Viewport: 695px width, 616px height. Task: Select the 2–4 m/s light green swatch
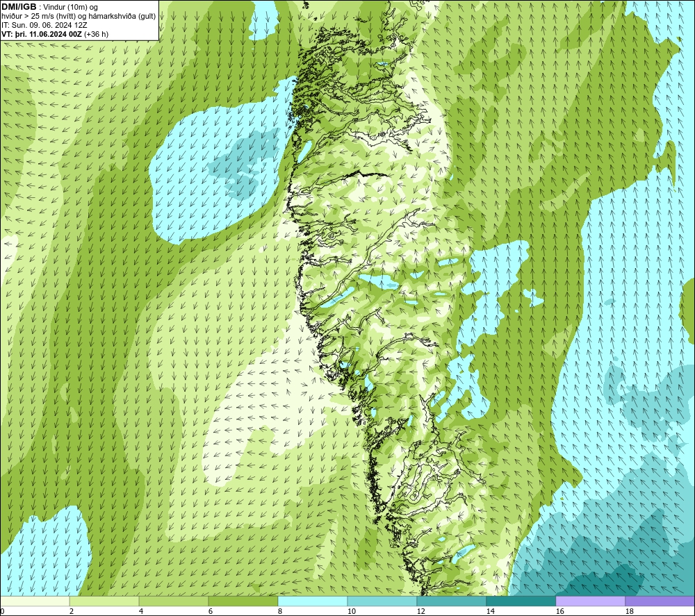[104, 601]
